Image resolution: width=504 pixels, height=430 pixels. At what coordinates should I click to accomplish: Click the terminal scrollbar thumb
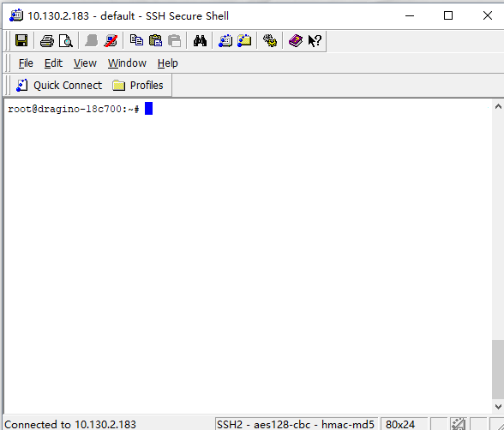(498, 369)
